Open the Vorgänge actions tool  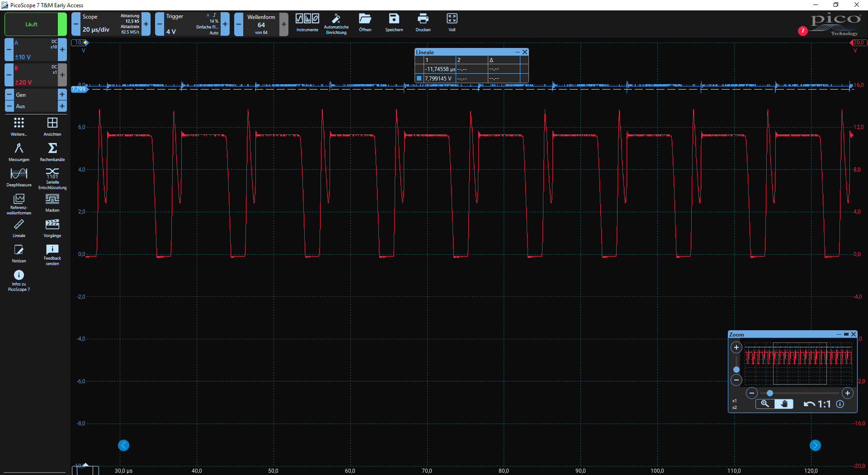tap(52, 228)
